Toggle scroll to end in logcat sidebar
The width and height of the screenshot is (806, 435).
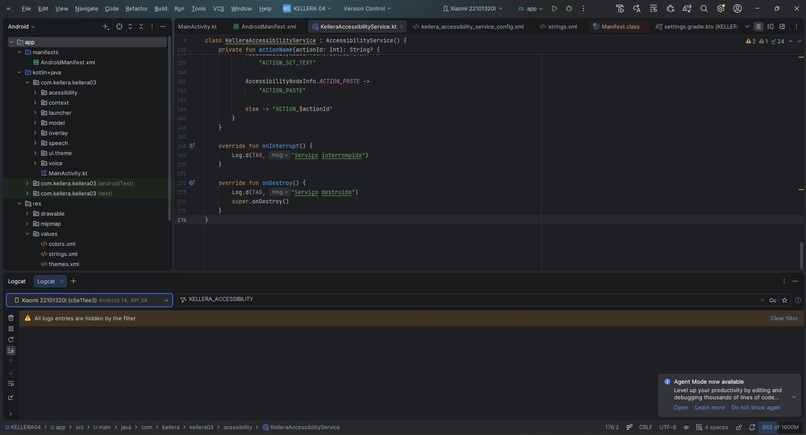click(x=11, y=350)
